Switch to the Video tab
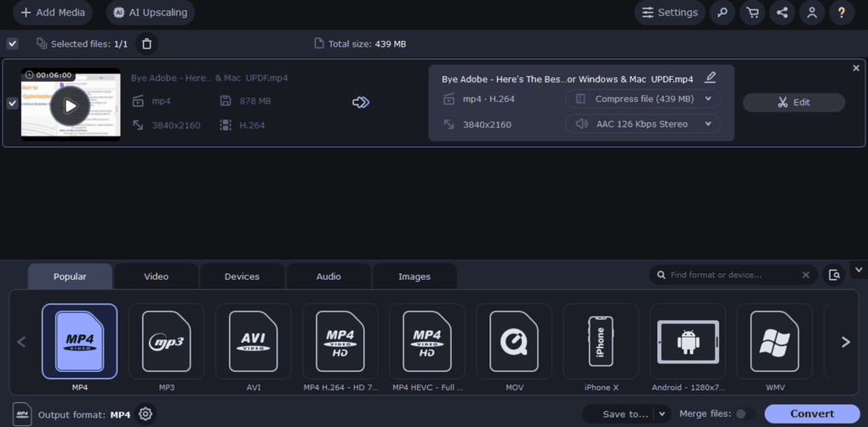 pyautogui.click(x=156, y=276)
